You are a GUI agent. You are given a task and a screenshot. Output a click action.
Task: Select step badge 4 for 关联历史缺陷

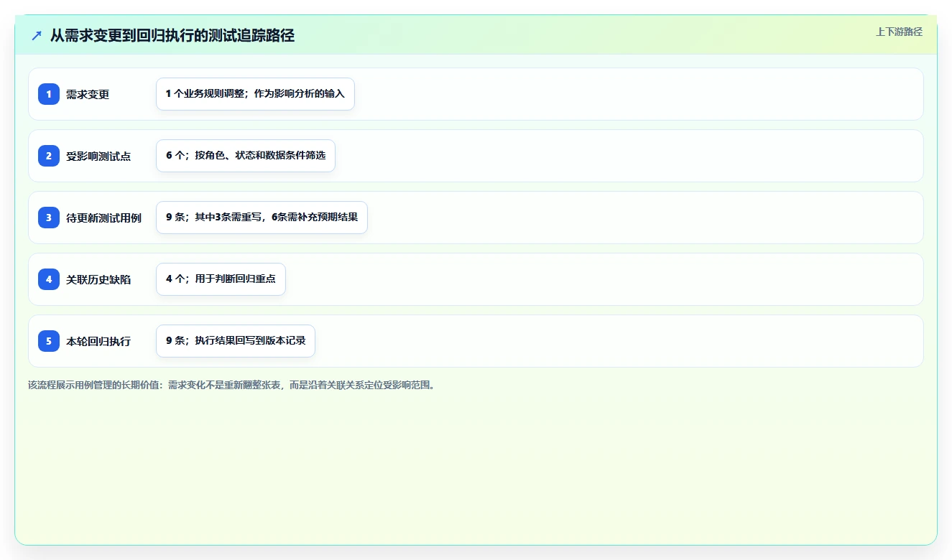click(49, 279)
